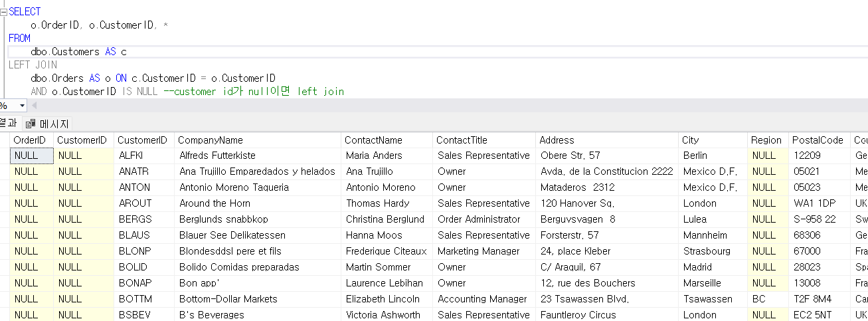Select the Region column header
This screenshot has height=321, width=868.
[x=767, y=140]
